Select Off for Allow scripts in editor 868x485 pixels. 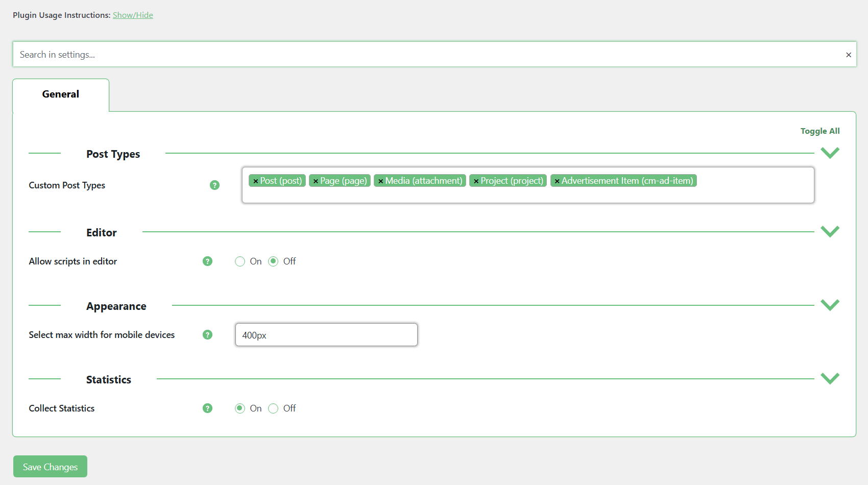(273, 261)
